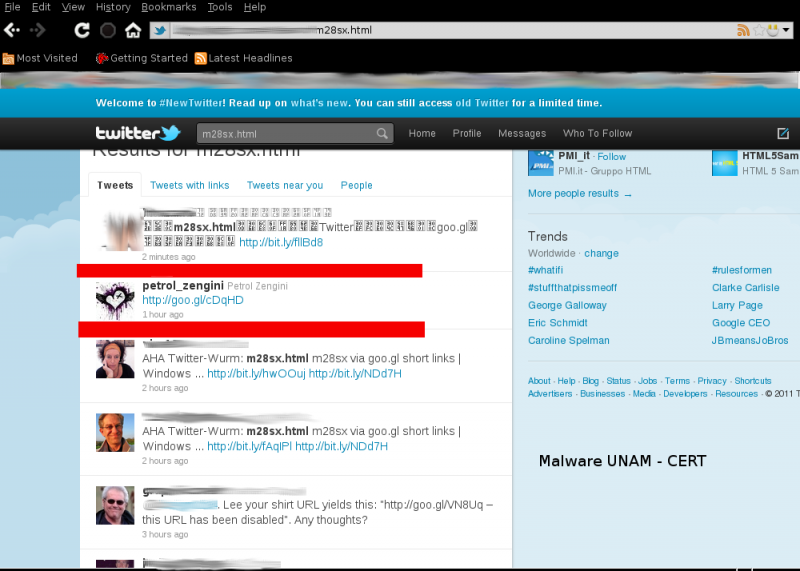800x571 pixels.
Task: Switch to Tweets near you tab
Action: pyautogui.click(x=285, y=185)
